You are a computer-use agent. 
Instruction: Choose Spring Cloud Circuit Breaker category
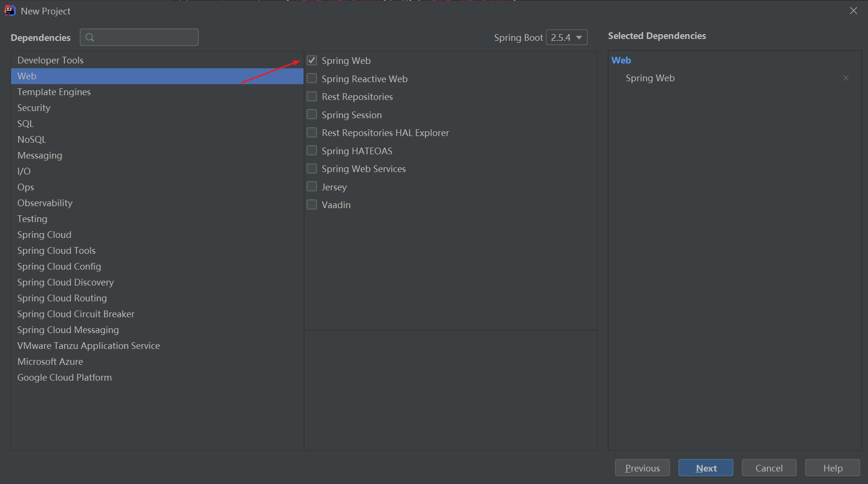pyautogui.click(x=157, y=314)
